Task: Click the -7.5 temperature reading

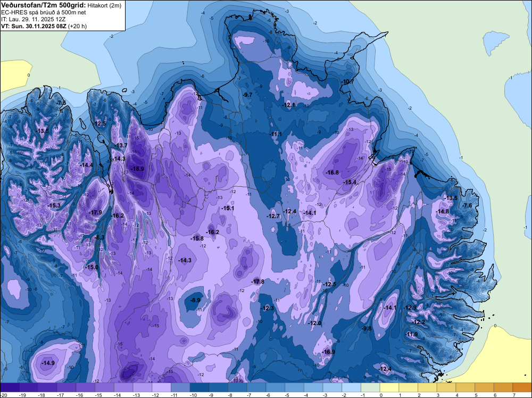Action: pos(61,103)
